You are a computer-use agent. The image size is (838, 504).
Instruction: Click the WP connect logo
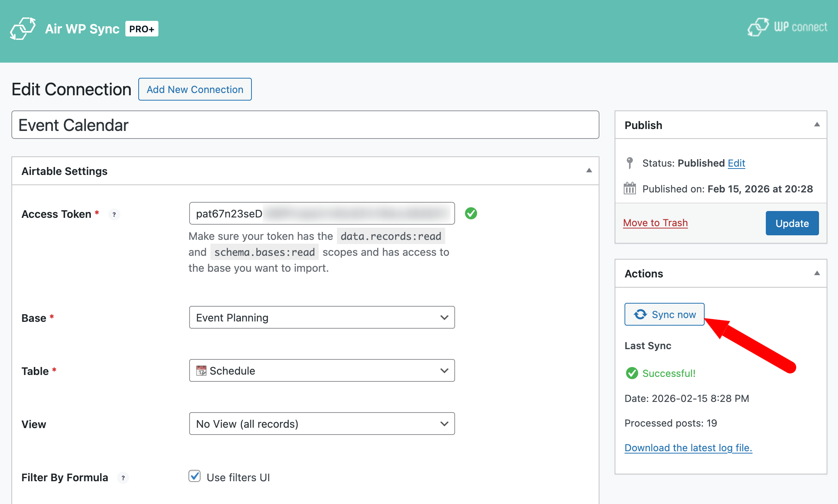(x=787, y=27)
